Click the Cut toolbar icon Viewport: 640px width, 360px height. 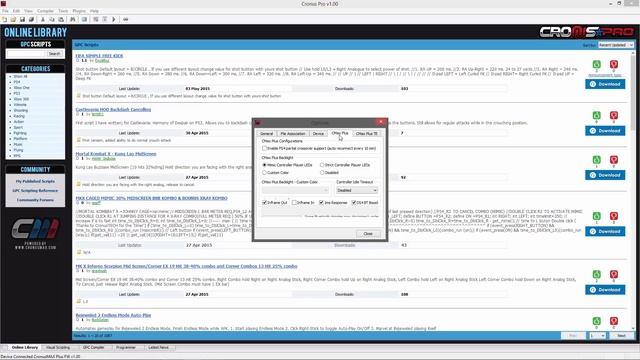(x=43, y=19)
